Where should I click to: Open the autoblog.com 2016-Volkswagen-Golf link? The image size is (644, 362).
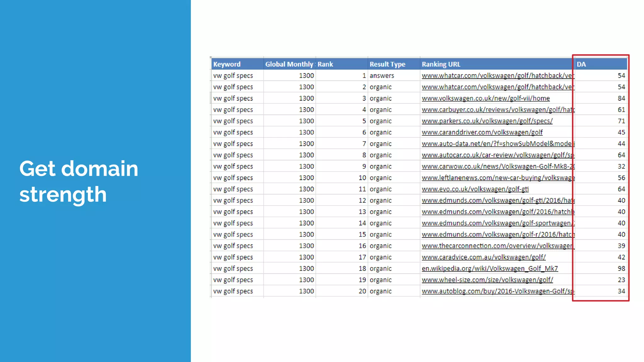click(498, 291)
